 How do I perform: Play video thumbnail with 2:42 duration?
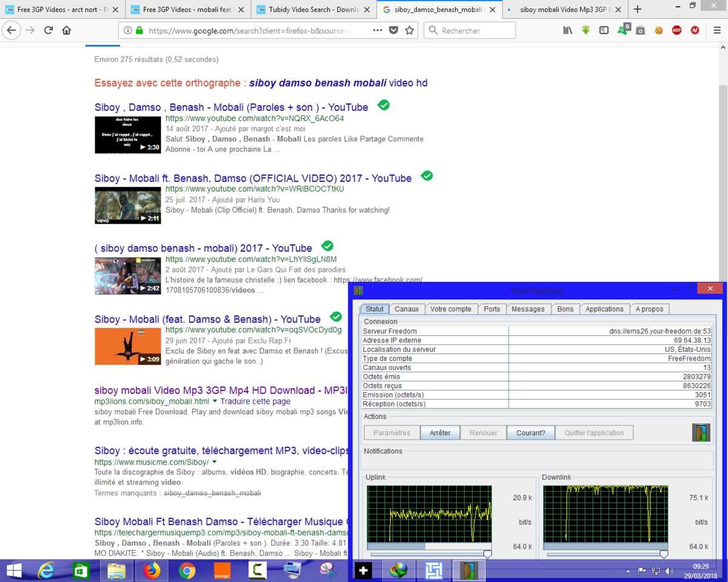(x=128, y=276)
